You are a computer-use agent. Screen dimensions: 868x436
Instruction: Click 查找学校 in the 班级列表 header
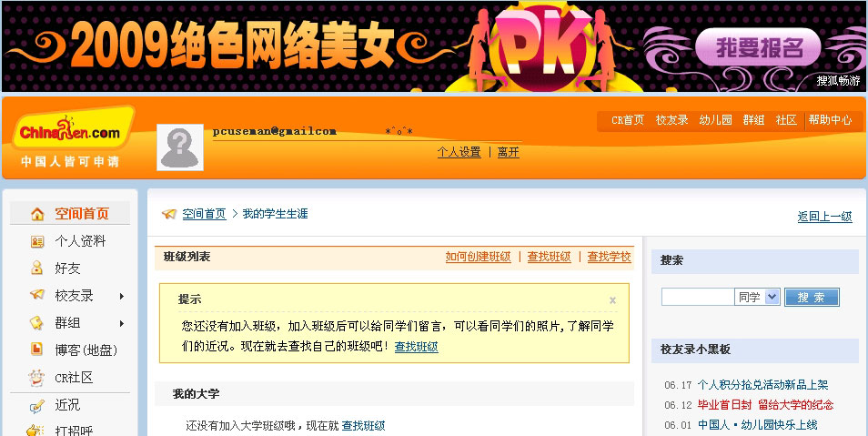click(x=609, y=257)
